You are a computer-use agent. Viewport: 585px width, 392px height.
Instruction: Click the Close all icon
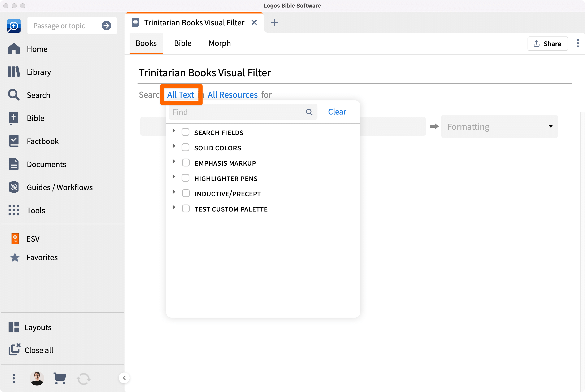[14, 349]
